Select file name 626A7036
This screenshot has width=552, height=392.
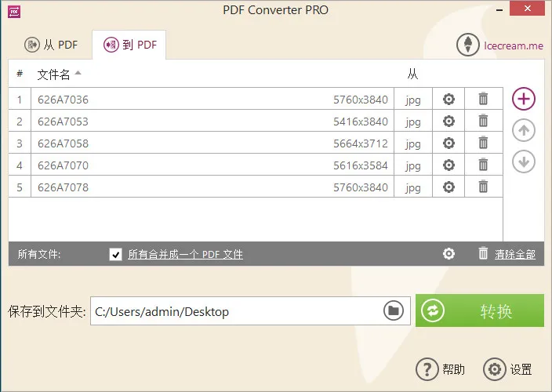63,100
